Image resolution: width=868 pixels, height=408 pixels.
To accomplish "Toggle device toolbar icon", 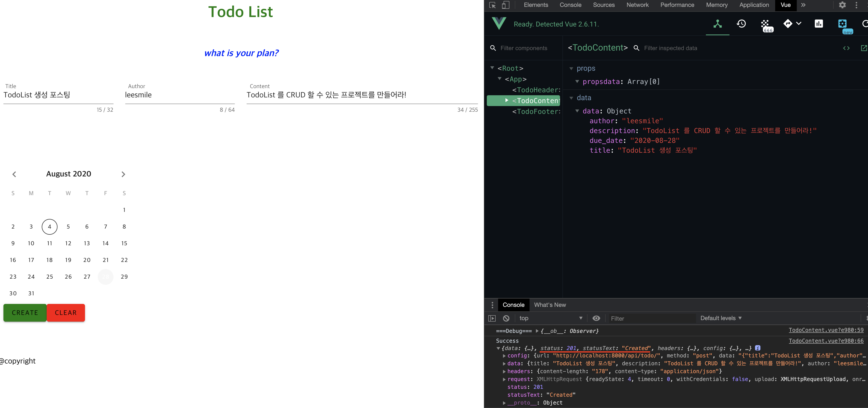I will (505, 5).
